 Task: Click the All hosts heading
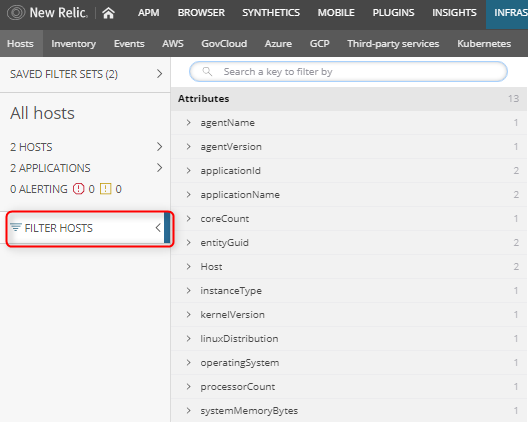point(42,113)
